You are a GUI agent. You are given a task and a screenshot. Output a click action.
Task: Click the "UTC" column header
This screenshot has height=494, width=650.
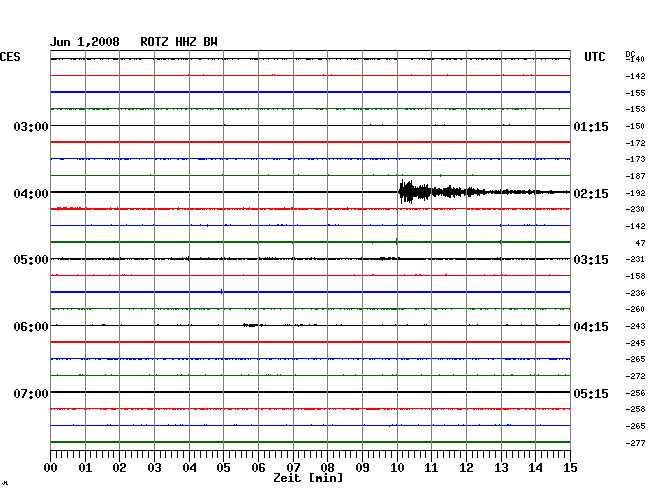coord(594,57)
